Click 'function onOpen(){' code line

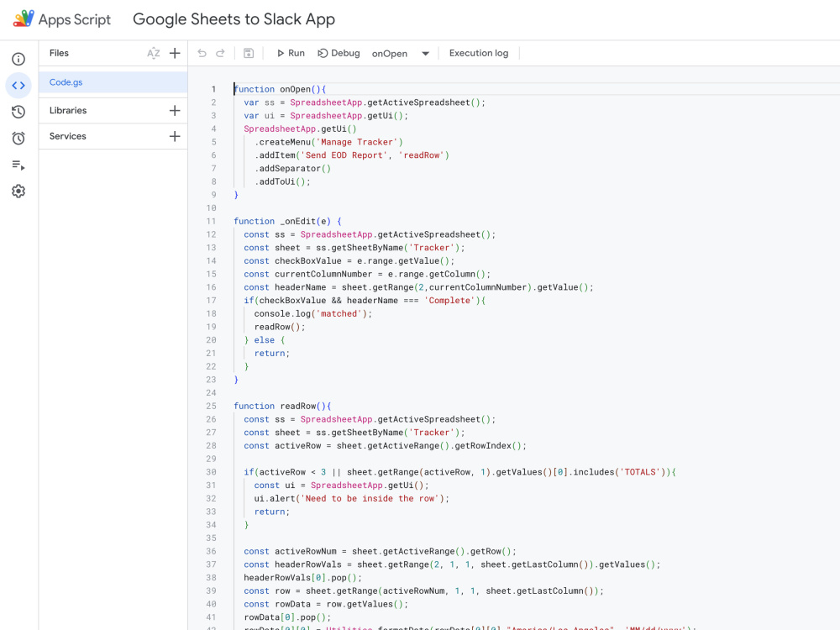tap(280, 90)
